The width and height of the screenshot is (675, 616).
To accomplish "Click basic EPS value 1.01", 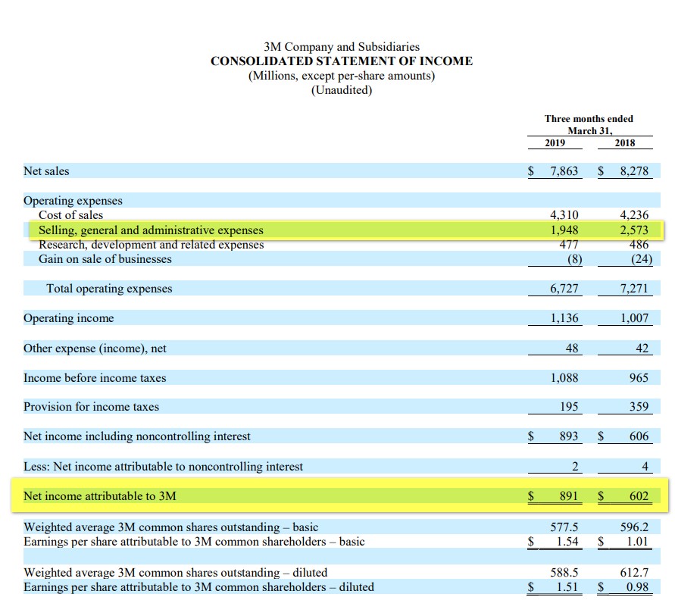I will click(637, 542).
